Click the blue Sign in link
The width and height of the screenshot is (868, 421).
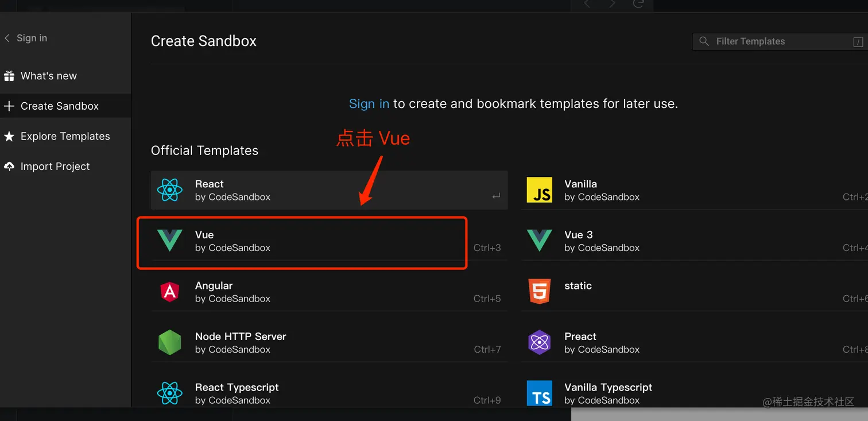369,104
